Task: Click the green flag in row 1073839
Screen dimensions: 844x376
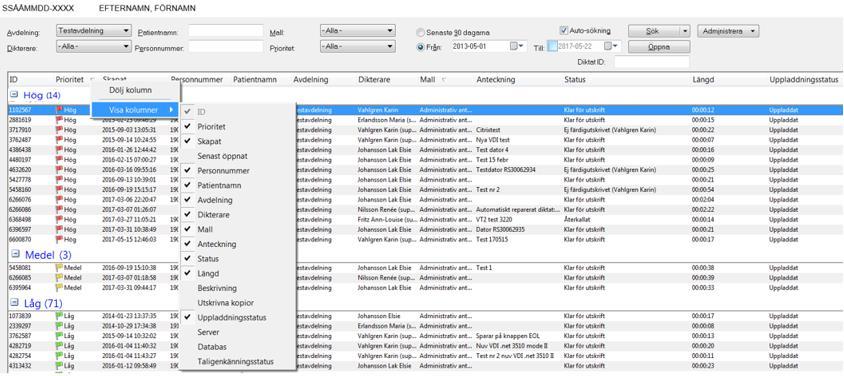Action: [59, 316]
